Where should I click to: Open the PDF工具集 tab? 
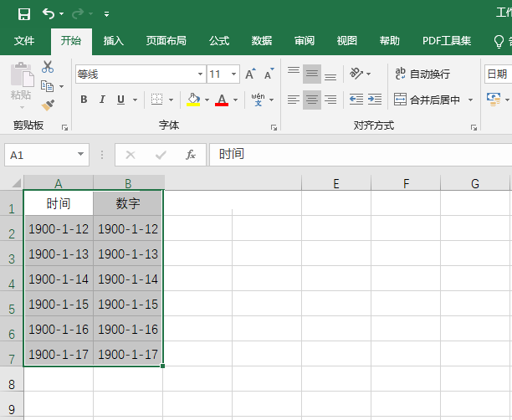coord(447,40)
